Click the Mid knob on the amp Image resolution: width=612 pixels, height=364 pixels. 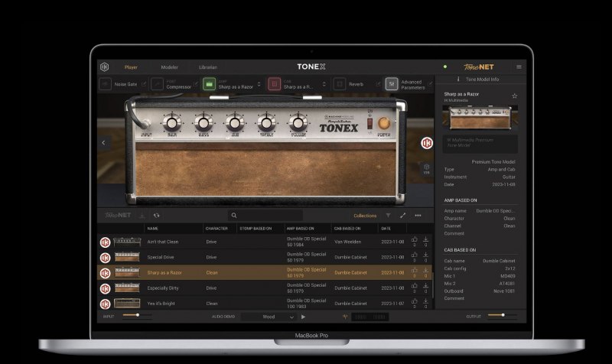pos(235,123)
